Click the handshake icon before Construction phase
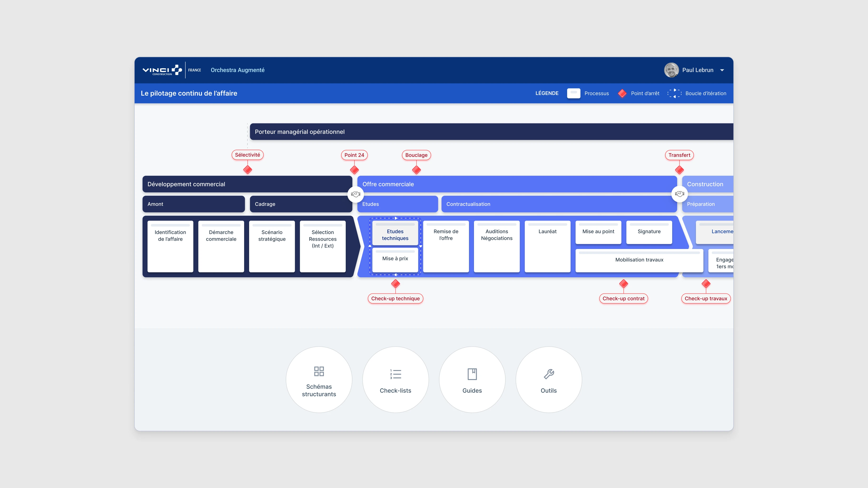 tap(679, 194)
